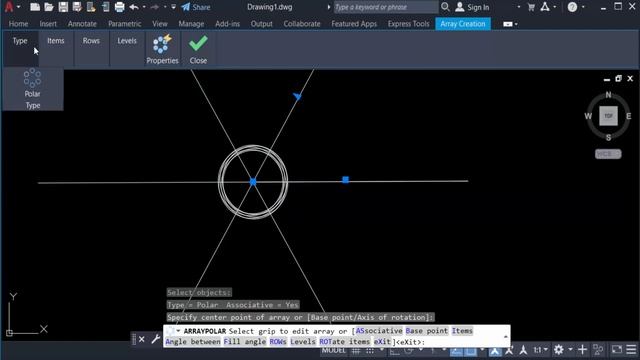640x360 pixels.
Task: Toggle 2D object snap (highlighted) button
Action: (x=471, y=351)
